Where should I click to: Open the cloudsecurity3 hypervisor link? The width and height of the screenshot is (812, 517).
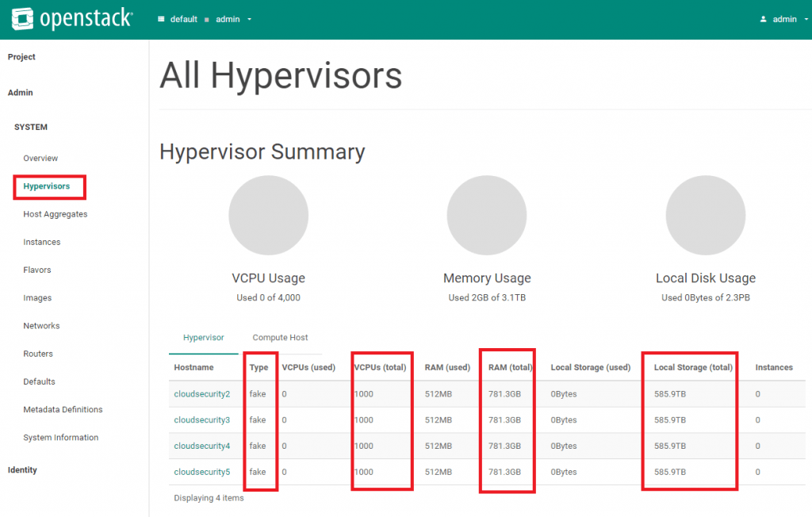pos(202,420)
